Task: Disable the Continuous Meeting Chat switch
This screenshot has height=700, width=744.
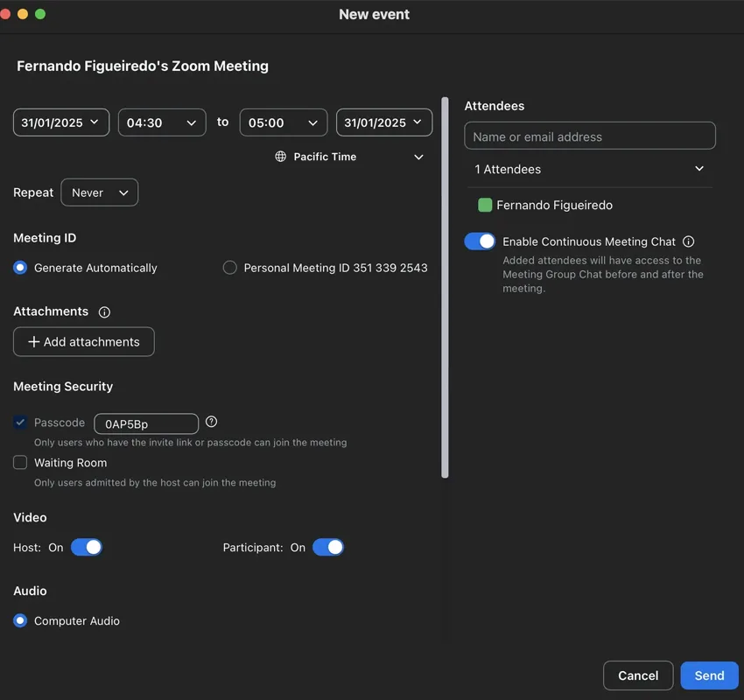Action: (480, 241)
